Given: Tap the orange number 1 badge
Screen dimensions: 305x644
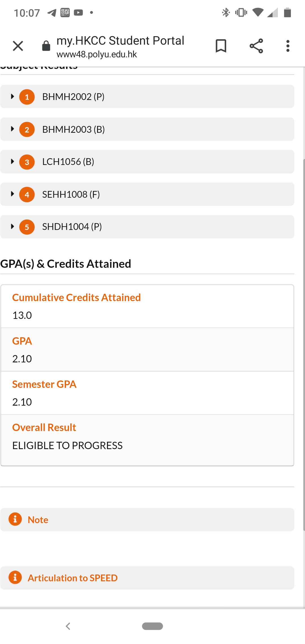Looking at the screenshot, I should [x=27, y=97].
